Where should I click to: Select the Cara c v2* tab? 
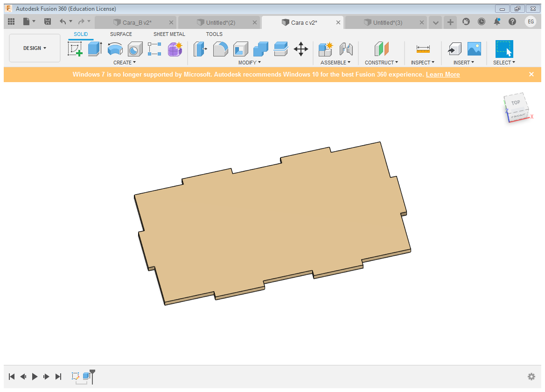click(303, 22)
